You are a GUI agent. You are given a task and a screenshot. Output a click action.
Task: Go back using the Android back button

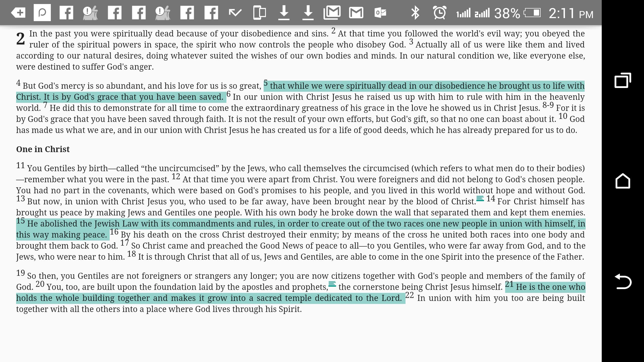click(623, 282)
